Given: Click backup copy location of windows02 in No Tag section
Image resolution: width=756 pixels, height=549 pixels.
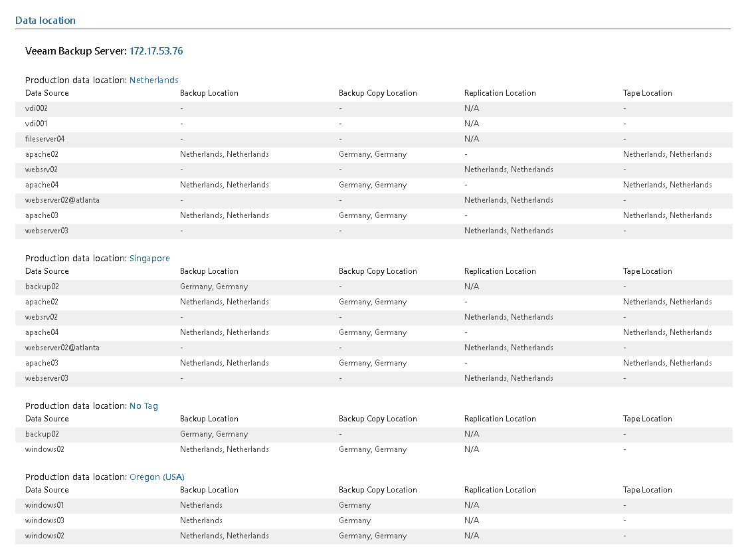Looking at the screenshot, I should 373,449.
